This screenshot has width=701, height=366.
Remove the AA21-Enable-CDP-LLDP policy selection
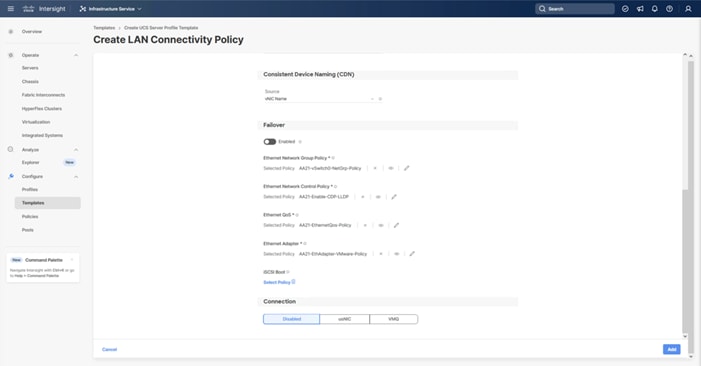coord(363,197)
